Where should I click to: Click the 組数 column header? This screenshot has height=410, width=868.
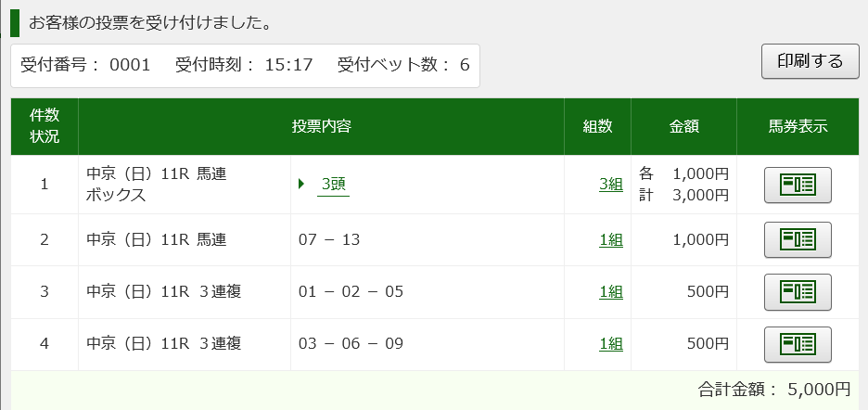(x=597, y=126)
